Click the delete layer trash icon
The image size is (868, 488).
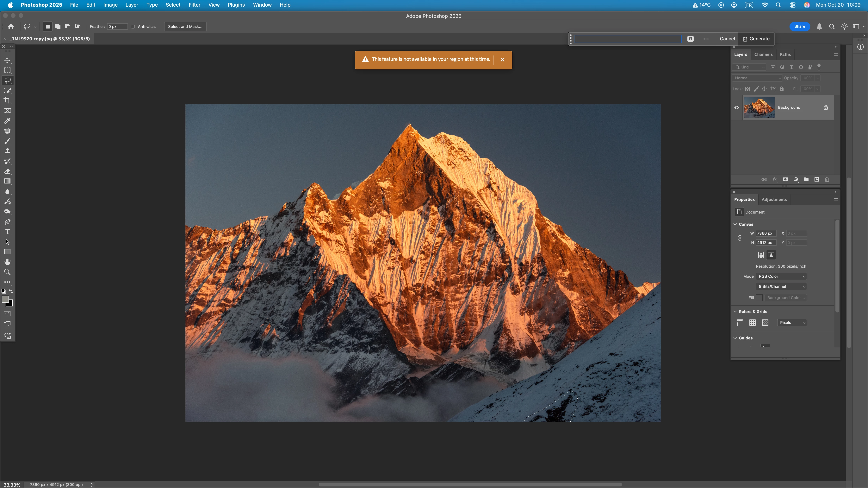coord(827,180)
